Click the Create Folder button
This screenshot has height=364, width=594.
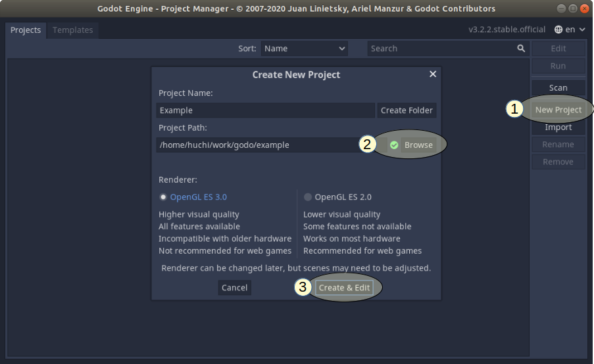(407, 110)
